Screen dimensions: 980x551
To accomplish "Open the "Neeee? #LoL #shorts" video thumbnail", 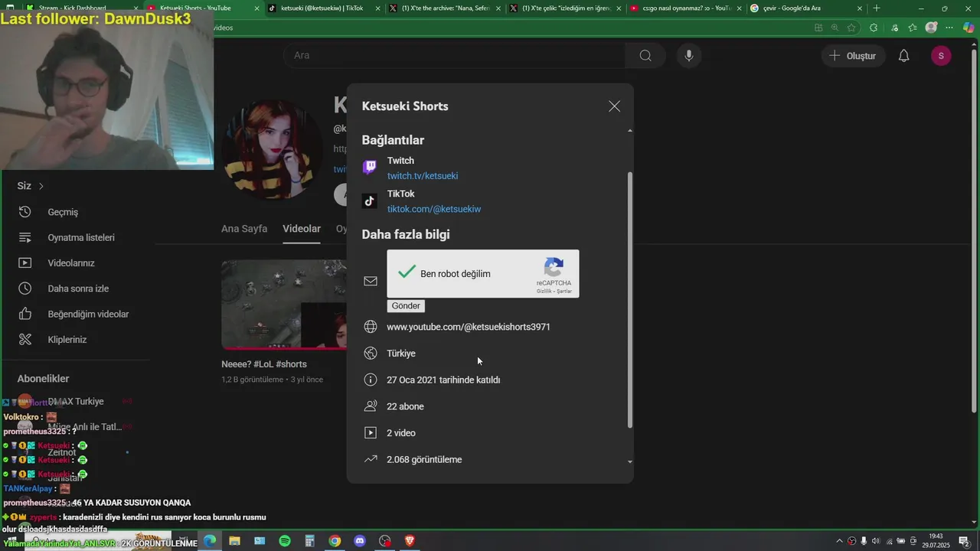I will coord(284,304).
